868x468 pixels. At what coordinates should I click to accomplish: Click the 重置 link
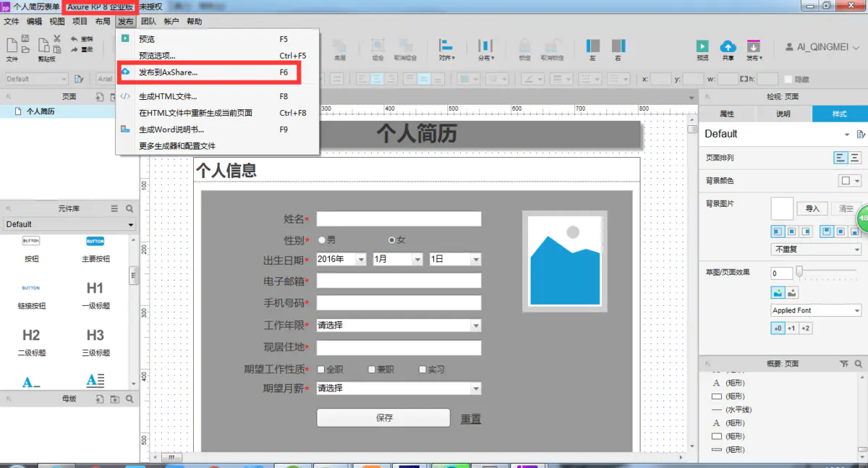tap(471, 418)
